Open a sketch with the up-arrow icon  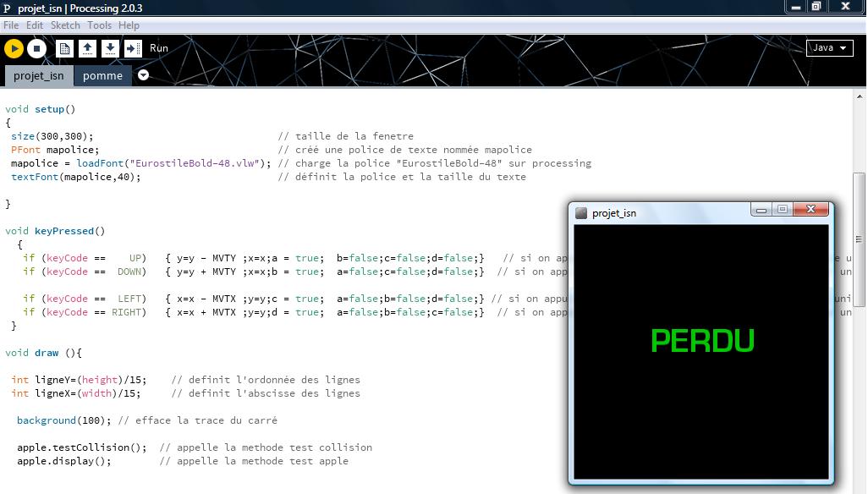[x=87, y=49]
